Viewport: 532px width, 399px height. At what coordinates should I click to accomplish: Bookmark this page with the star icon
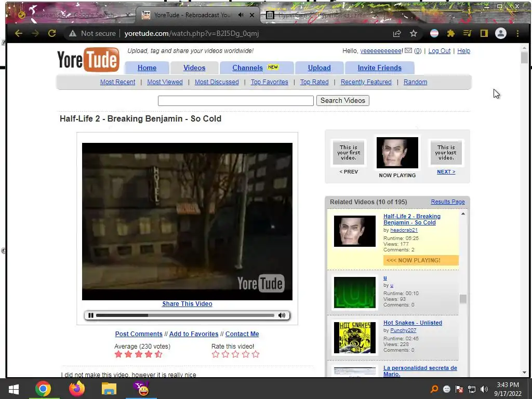coord(413,33)
